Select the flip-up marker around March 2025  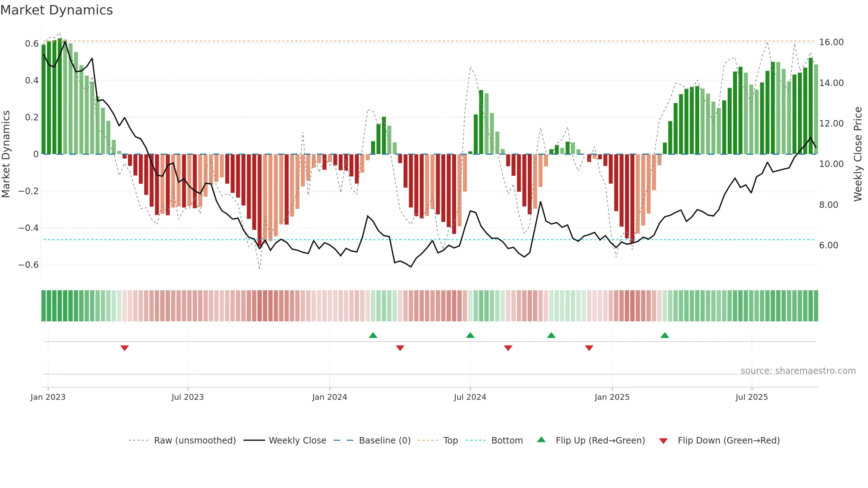point(665,335)
